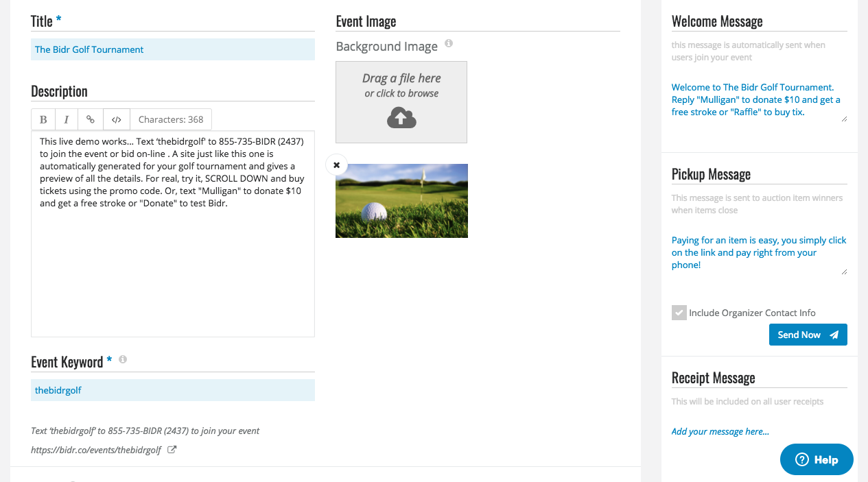Select the golf ball image thumbnail

(x=401, y=200)
